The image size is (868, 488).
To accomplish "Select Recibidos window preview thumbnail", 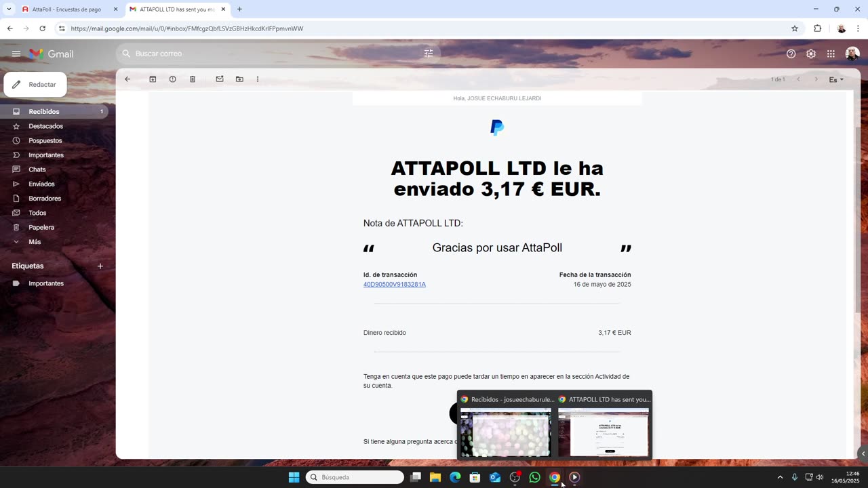I will pyautogui.click(x=506, y=432).
